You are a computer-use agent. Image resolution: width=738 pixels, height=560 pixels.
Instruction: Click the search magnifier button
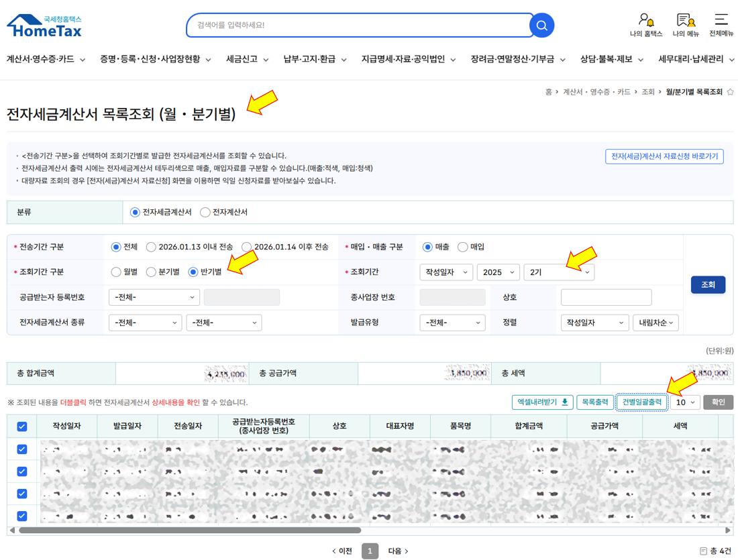click(x=541, y=25)
